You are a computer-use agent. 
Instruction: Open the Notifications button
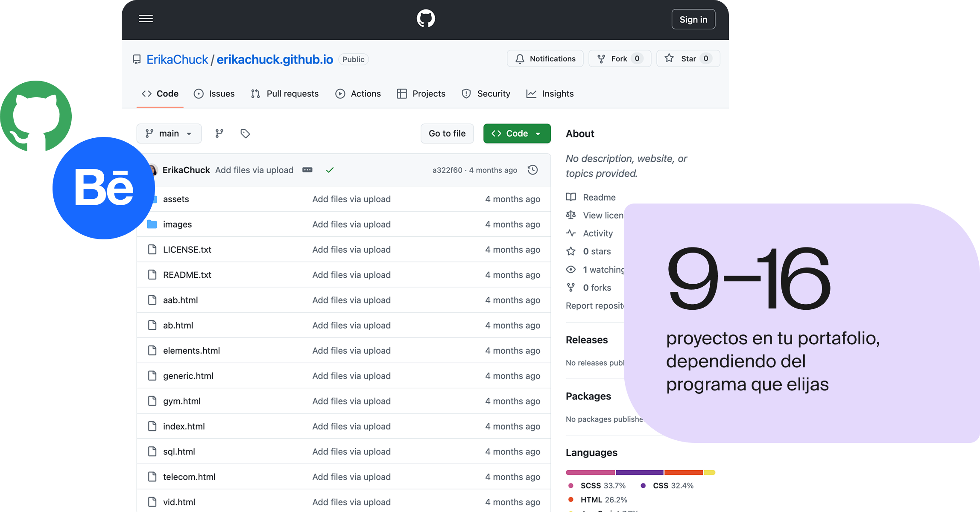(x=545, y=58)
